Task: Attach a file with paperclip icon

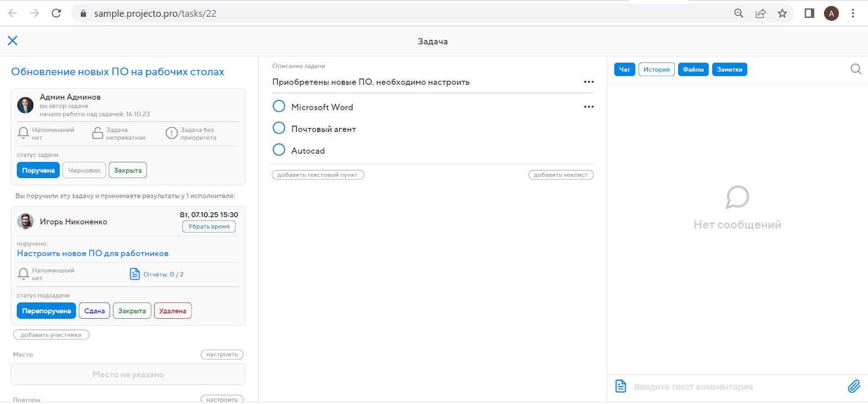Action: point(854,386)
